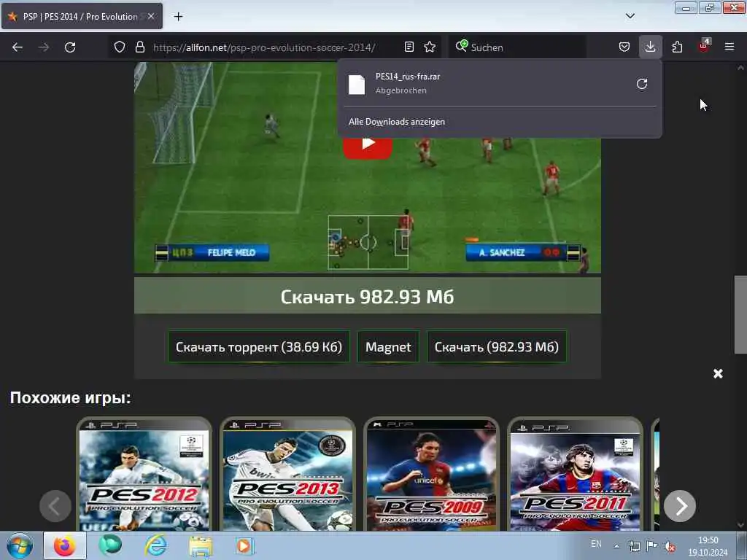Open the green taskbar app icon
This screenshot has width=747, height=560.
110,545
